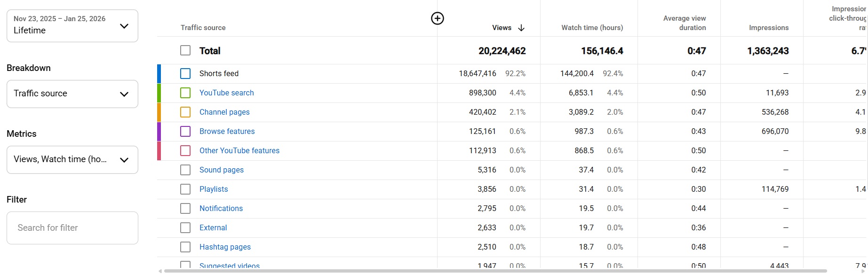The height and width of the screenshot is (274, 868).
Task: Click the blue Shorts feed color bar
Action: [x=159, y=74]
